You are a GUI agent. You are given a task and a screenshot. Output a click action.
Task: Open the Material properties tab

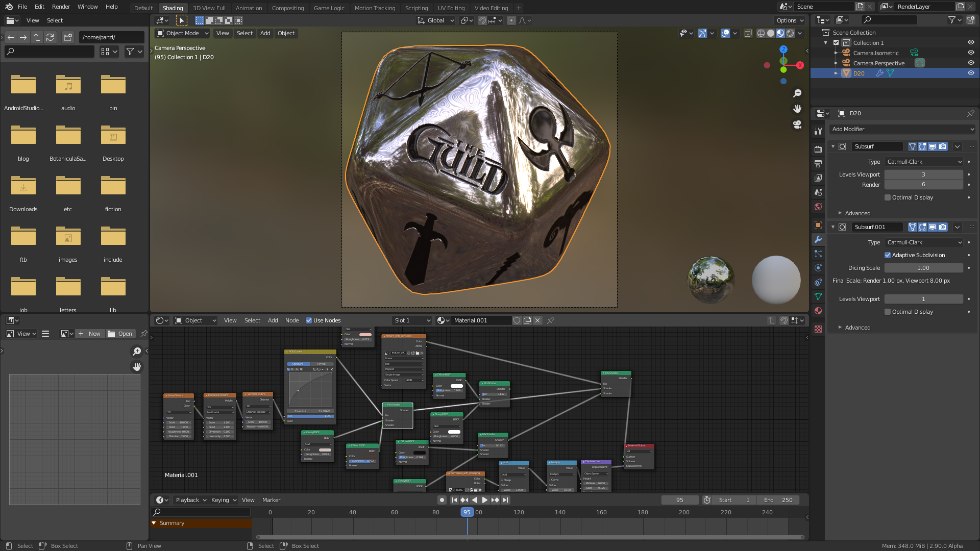pyautogui.click(x=818, y=311)
